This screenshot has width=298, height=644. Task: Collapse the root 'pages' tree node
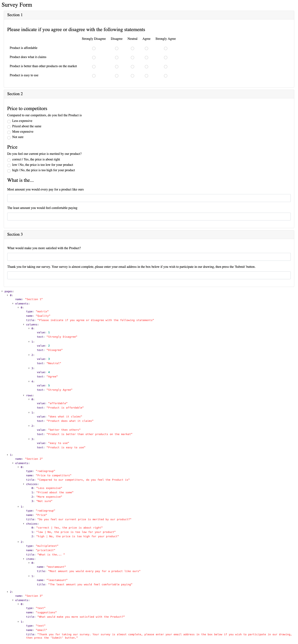click(x=2, y=291)
